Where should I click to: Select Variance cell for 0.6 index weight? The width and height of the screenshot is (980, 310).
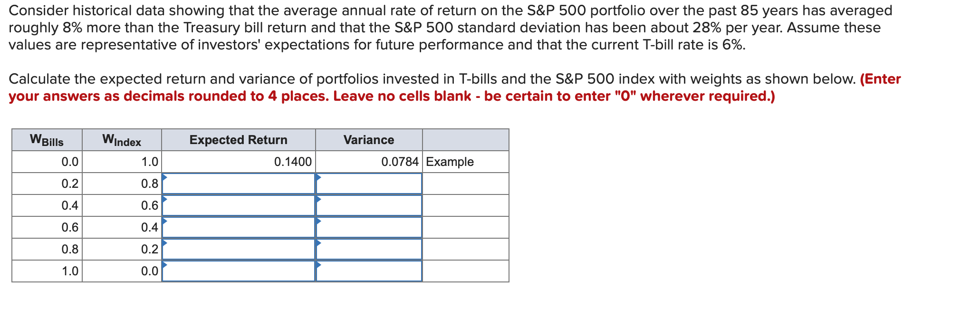(369, 205)
